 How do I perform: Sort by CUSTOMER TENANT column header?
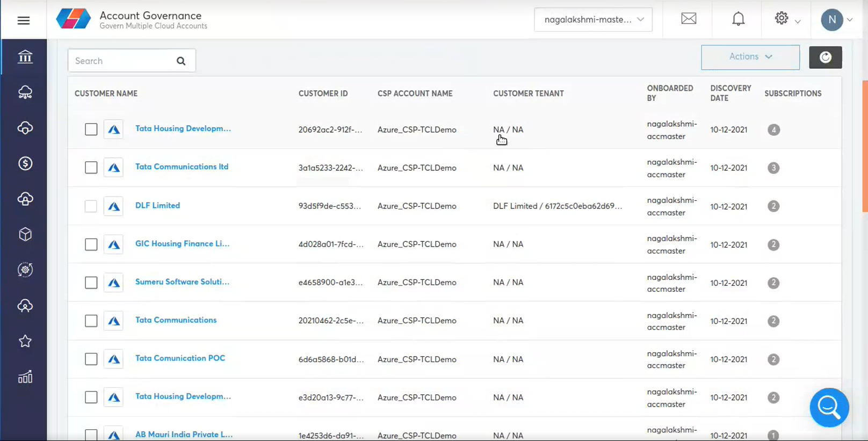(529, 93)
